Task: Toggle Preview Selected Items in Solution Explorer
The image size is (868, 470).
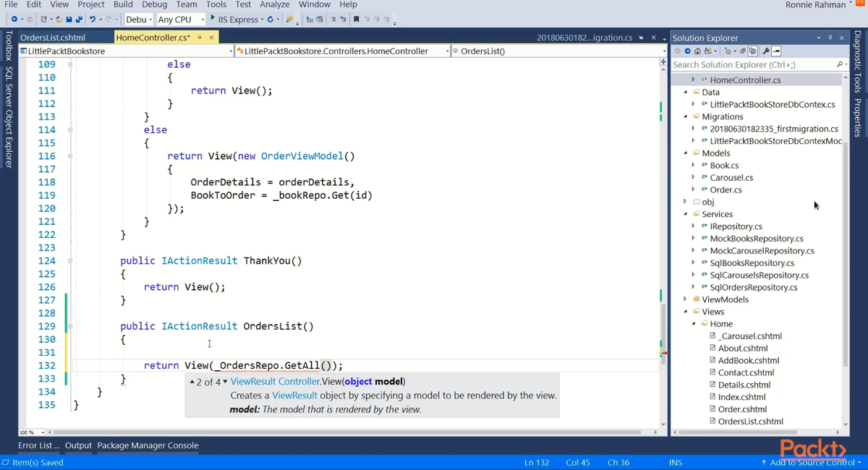Action: pyautogui.click(x=776, y=51)
